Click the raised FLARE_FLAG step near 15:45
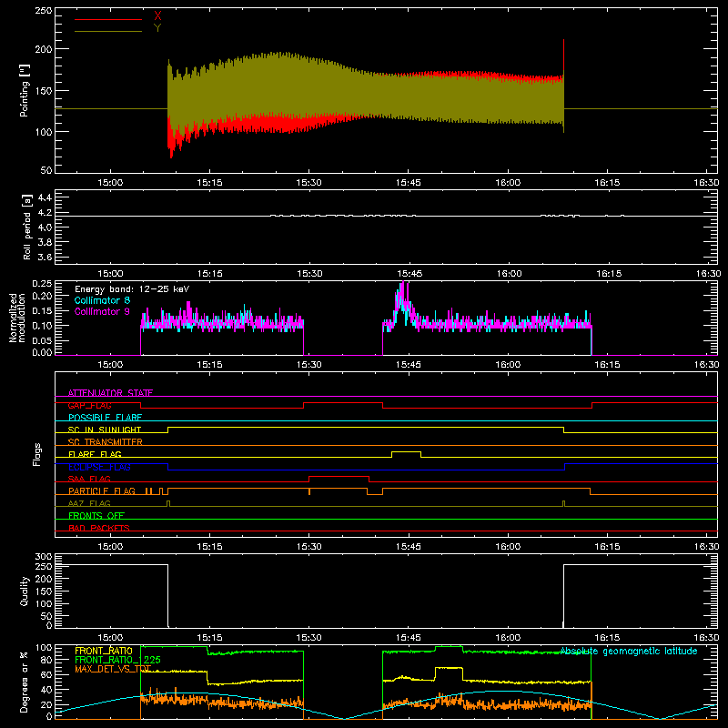 tap(406, 451)
